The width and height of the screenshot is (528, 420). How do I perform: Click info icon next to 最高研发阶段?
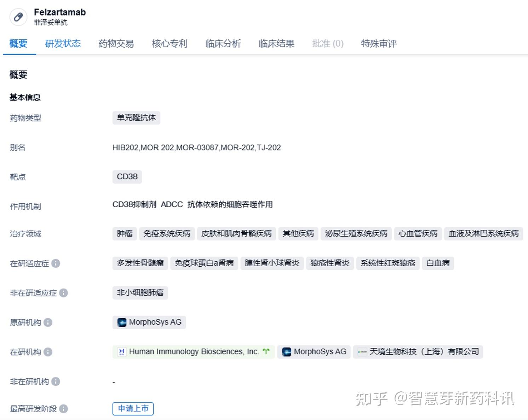pos(63,409)
